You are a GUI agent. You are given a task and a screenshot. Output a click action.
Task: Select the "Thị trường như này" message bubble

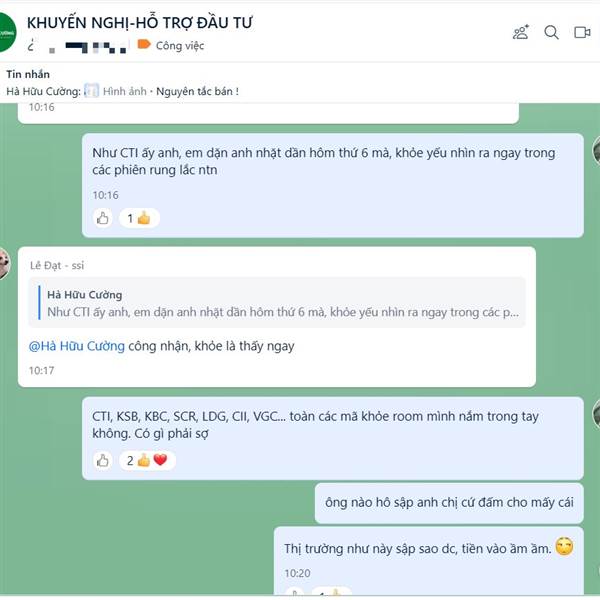(x=429, y=561)
